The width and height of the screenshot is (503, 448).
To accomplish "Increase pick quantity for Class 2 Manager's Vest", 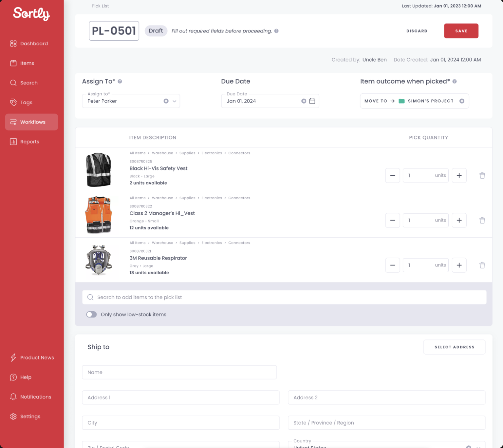I will click(x=459, y=220).
